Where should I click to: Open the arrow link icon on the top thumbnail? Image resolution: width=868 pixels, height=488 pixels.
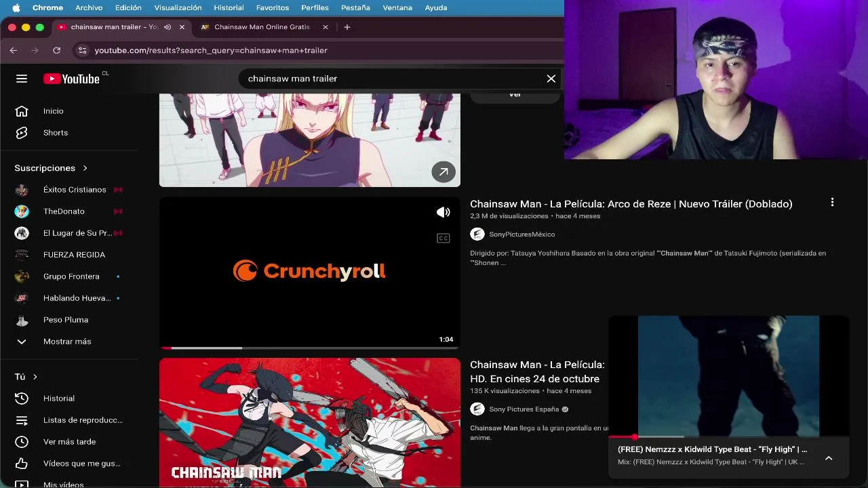click(443, 172)
